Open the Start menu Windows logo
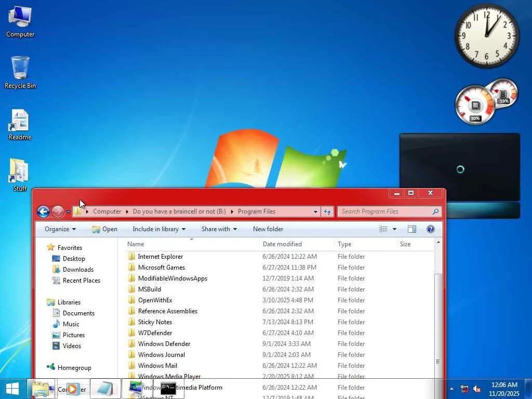Screen dimensions: 532x399 [x=12, y=389]
